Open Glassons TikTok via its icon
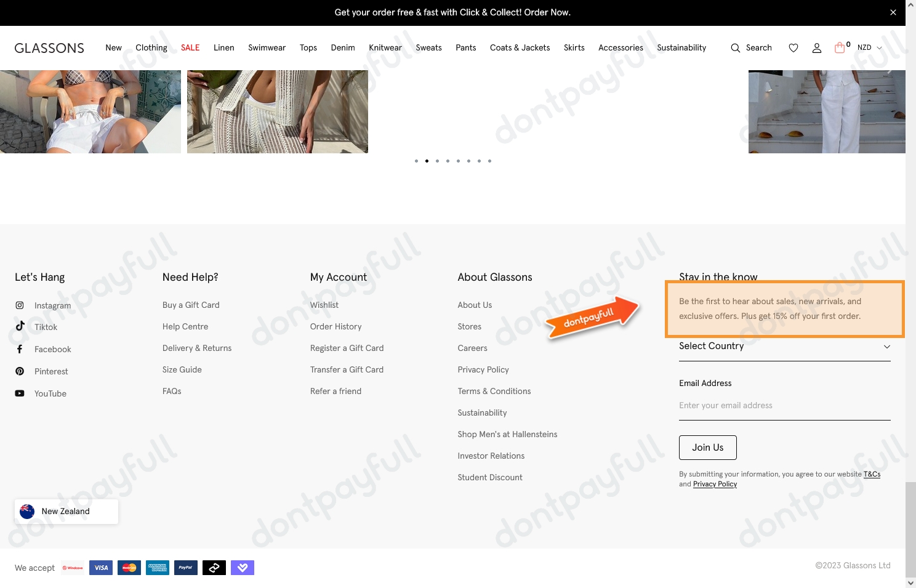Screen dimensions: 916x588 (20, 326)
